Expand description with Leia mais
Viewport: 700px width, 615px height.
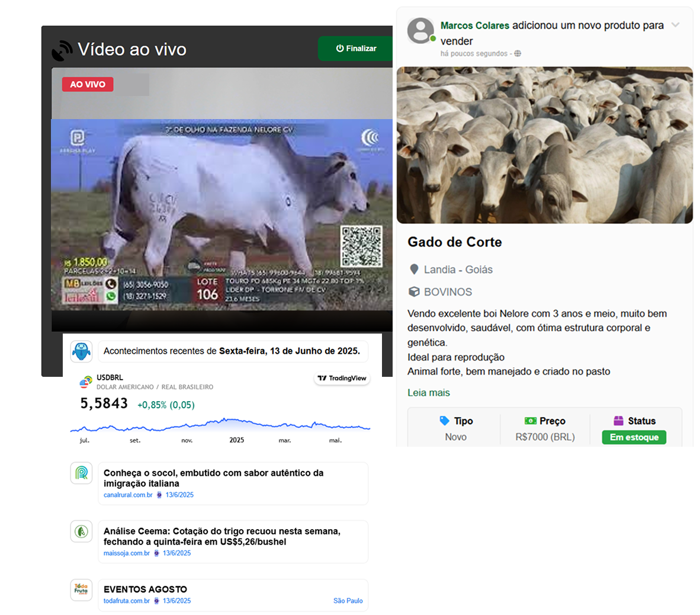point(428,393)
